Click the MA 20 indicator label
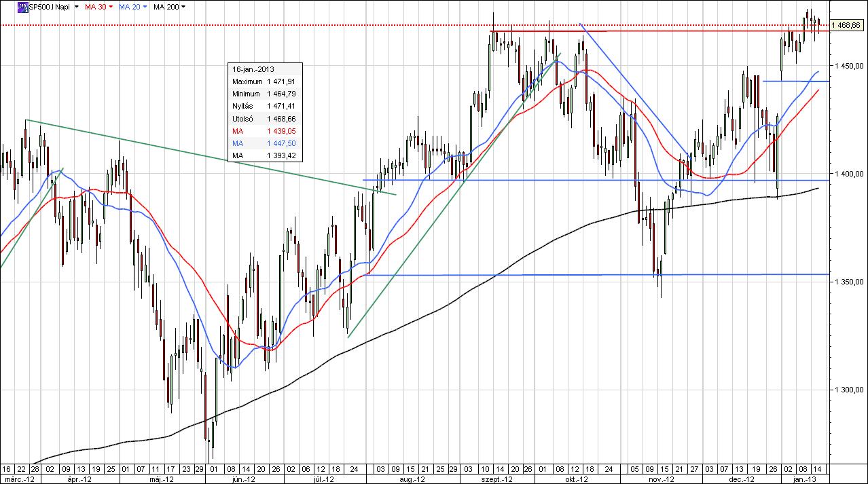 pyautogui.click(x=128, y=7)
